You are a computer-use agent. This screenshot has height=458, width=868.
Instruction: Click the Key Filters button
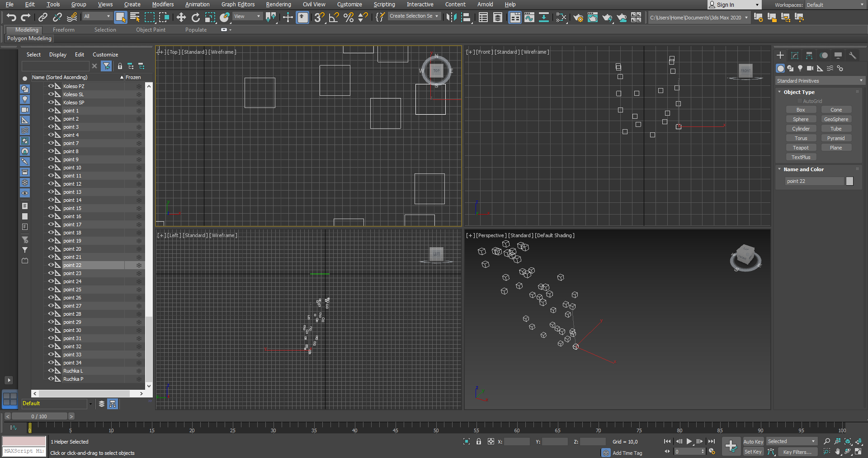pos(797,452)
